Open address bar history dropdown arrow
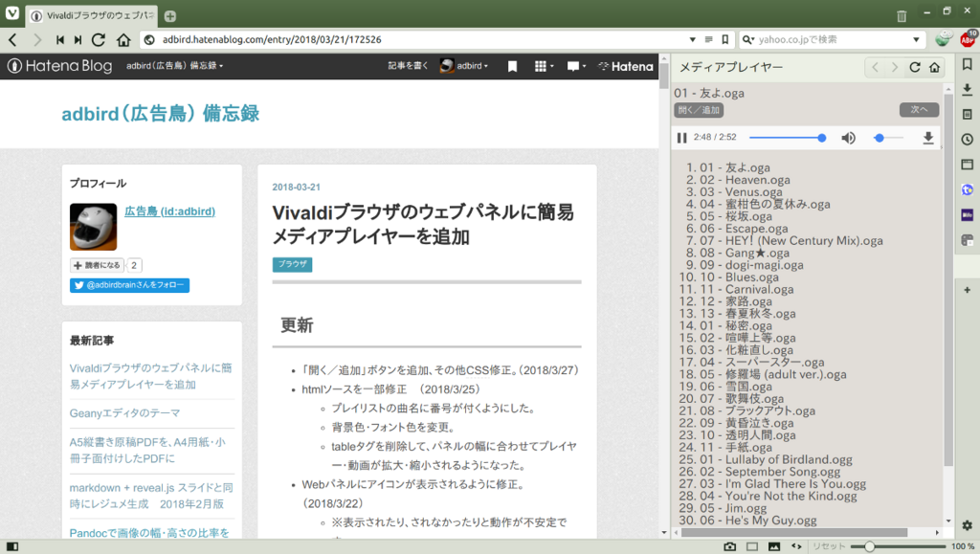 click(x=693, y=39)
